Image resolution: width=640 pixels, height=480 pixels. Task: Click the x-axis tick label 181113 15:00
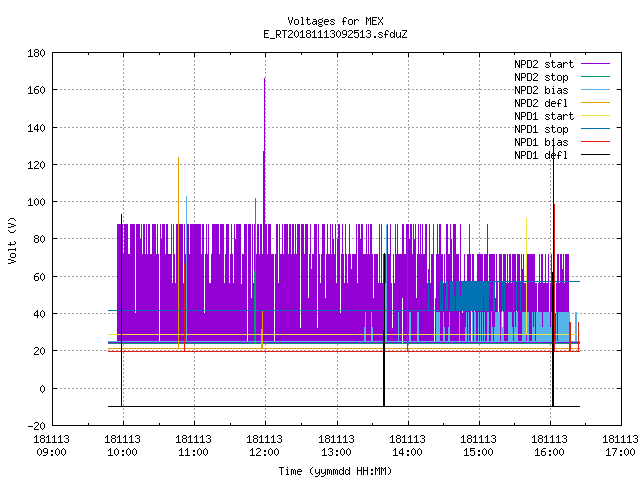pos(478,446)
